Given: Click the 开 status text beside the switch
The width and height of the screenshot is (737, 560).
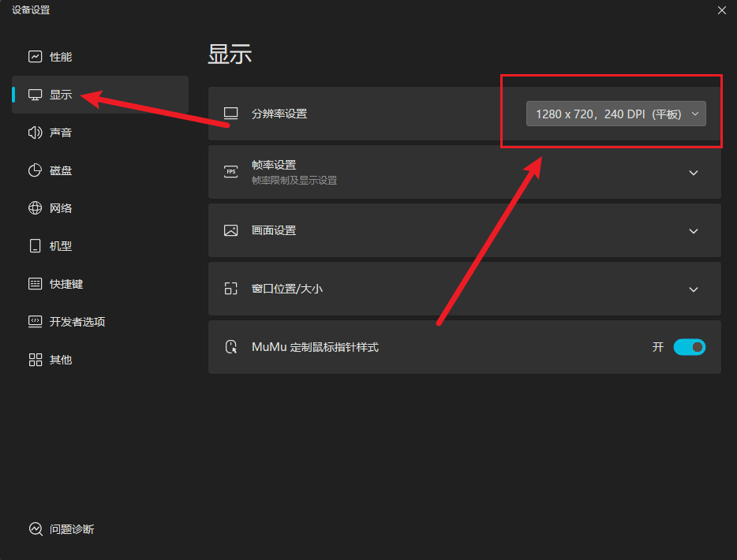Looking at the screenshot, I should (x=658, y=347).
